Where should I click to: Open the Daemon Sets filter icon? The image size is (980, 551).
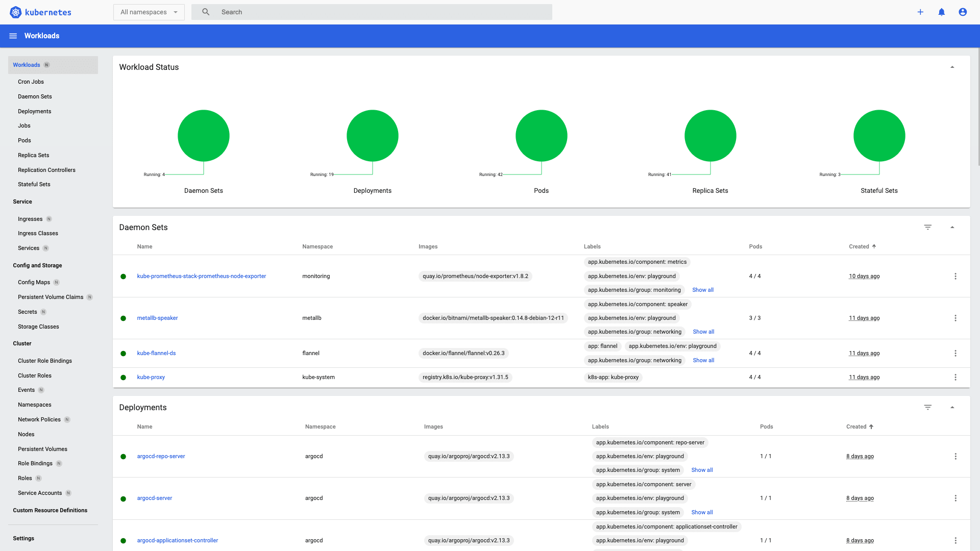click(928, 227)
